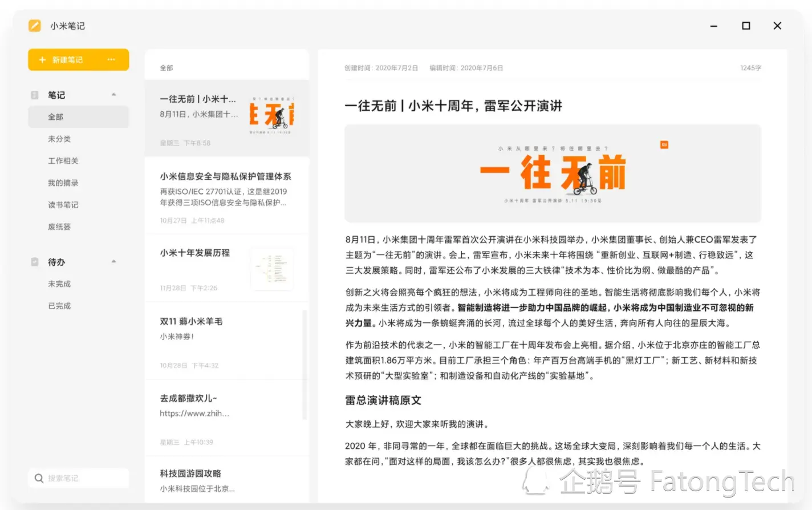The height and width of the screenshot is (510, 812).
Task: Click the paragraph 大家晚上好，欢迎大家来听我的演讲
Action: click(x=417, y=424)
